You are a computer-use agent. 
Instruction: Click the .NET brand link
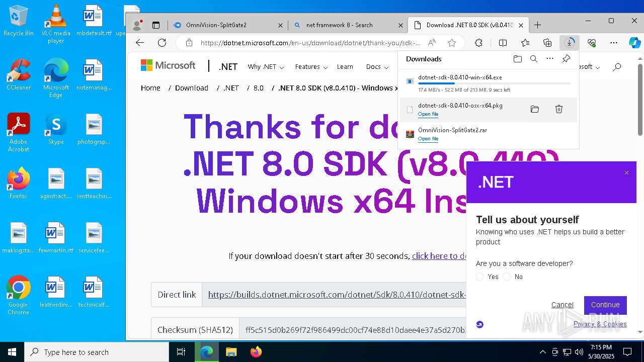(228, 67)
